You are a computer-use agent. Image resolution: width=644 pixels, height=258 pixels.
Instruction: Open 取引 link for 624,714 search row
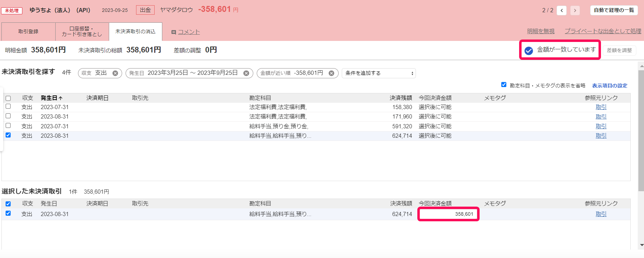(601, 136)
